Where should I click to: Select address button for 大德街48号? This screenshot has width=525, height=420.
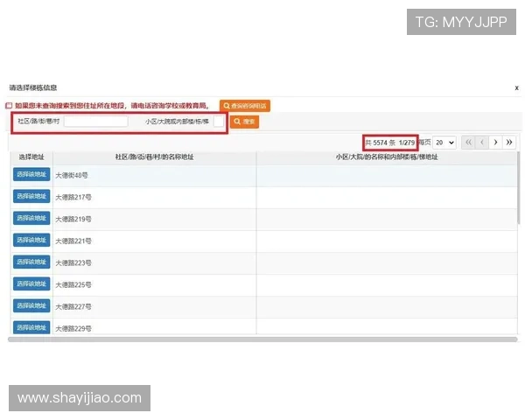tap(31, 174)
